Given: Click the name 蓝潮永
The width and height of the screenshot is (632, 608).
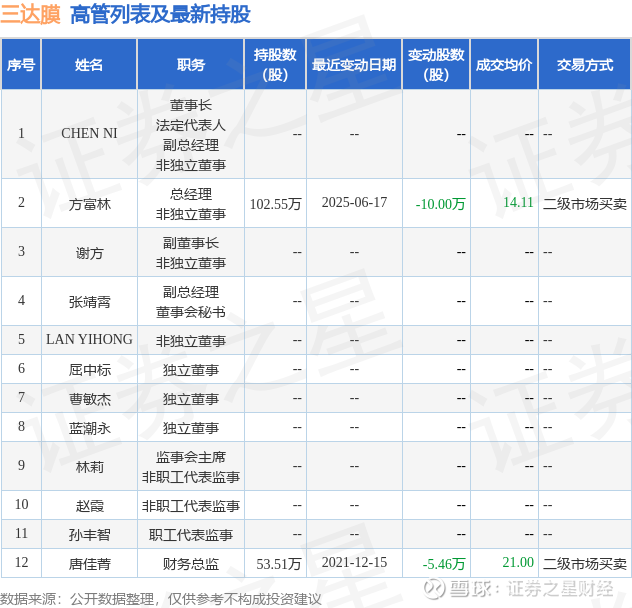Looking at the screenshot, I should tap(89, 428).
